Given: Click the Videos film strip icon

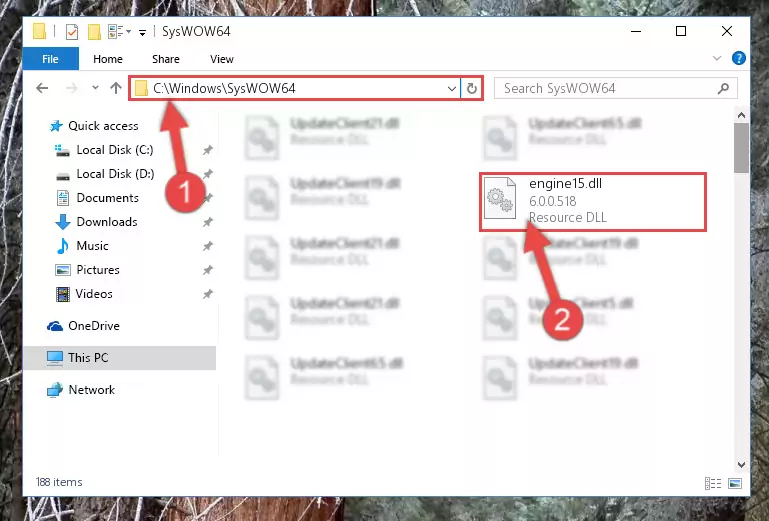Looking at the screenshot, I should 63,294.
